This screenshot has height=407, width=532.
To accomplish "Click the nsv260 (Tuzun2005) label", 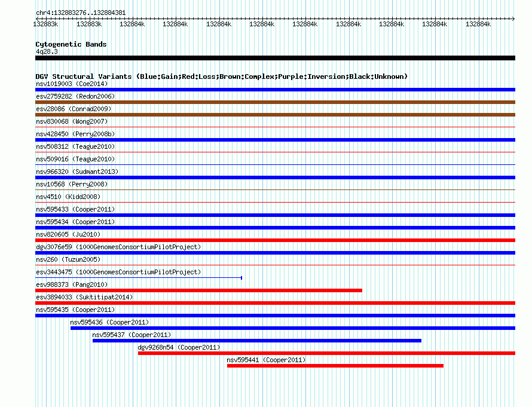I will 68,259.
